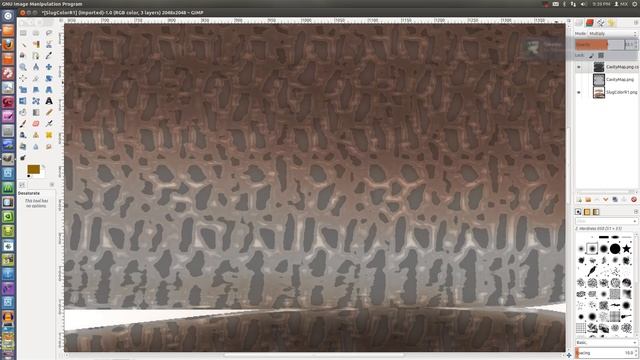
Task: Open the Ubuntu Dash home button
Action: pyautogui.click(x=8, y=16)
